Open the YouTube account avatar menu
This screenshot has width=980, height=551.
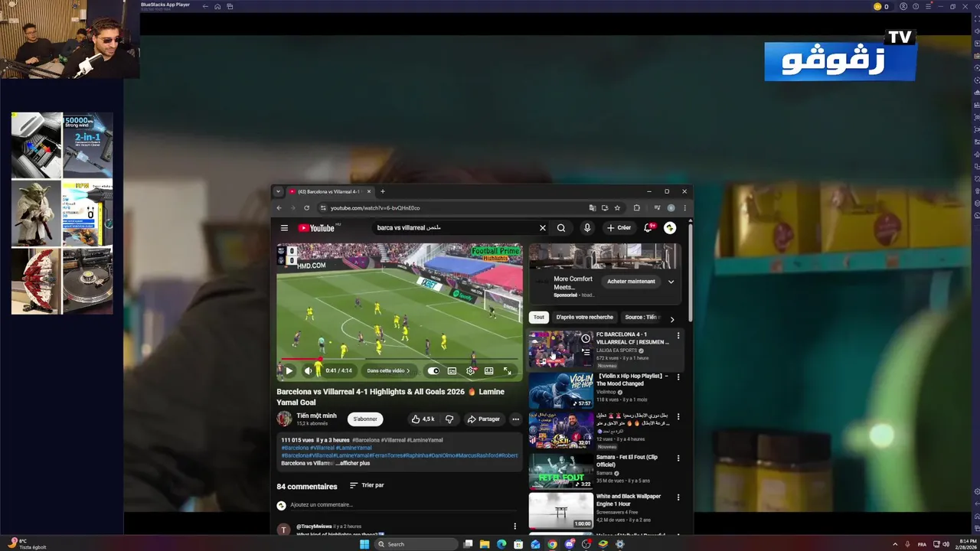670,228
